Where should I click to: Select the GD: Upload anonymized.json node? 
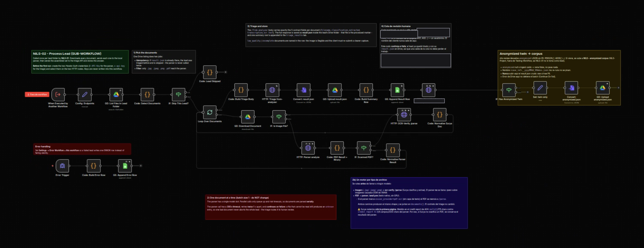tap(603, 88)
